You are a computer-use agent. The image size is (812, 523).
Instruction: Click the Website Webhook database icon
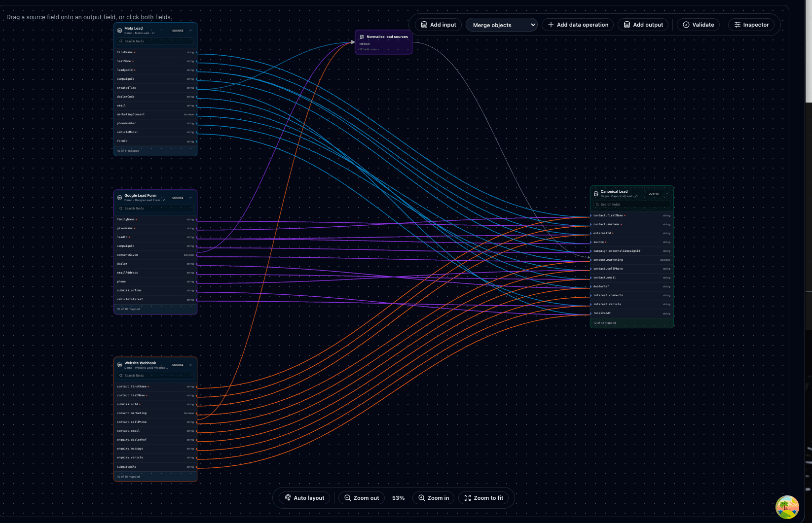pos(120,365)
